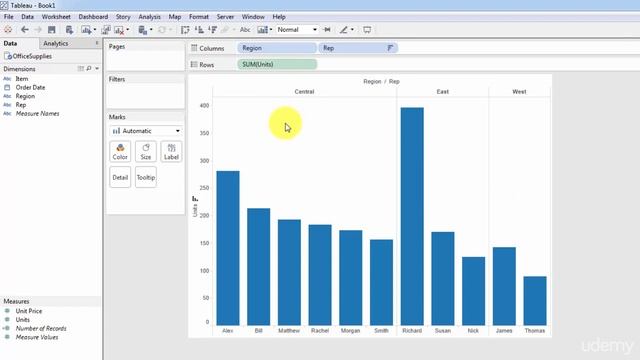Click the Sort Ascending icon
640x360 pixels.
(199, 30)
